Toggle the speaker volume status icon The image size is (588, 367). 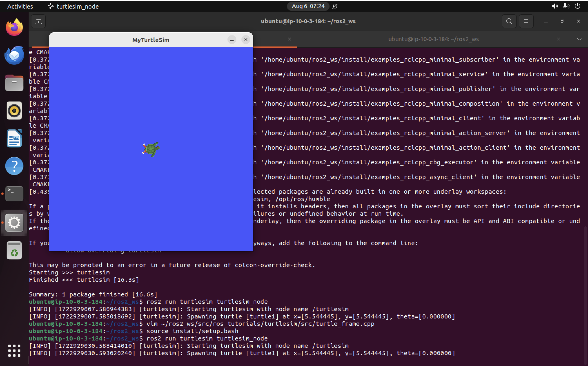point(555,6)
